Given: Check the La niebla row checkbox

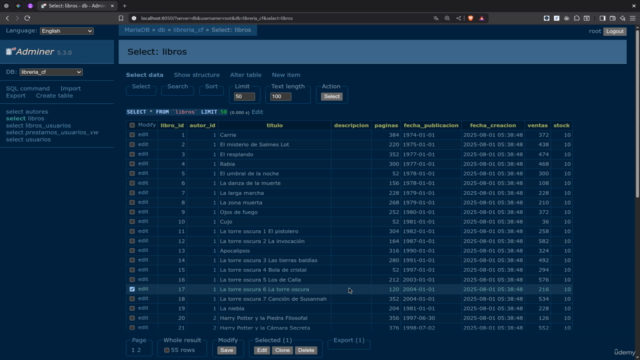Looking at the screenshot, I should pos(132,308).
